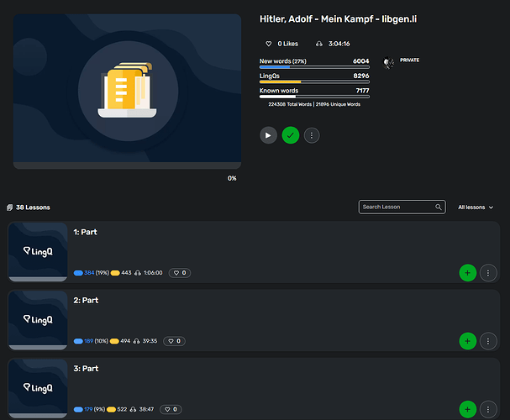Click the yellow LingQs pill in lesson 2
This screenshot has width=510, height=420.
pos(114,341)
